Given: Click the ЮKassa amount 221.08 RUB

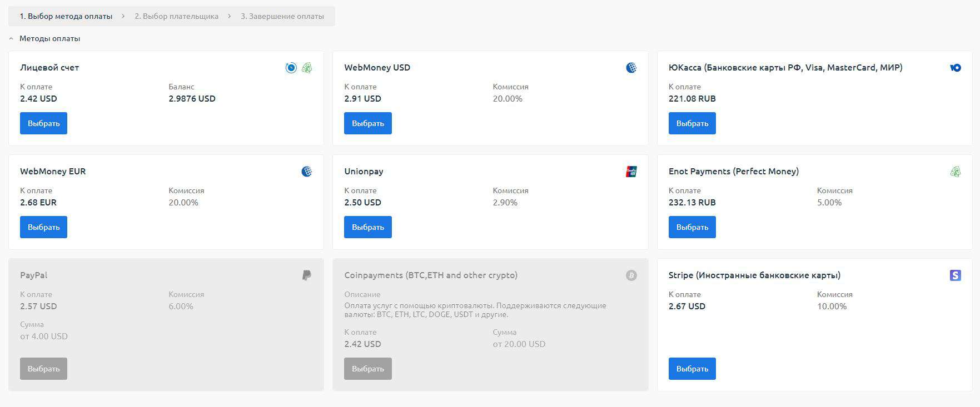Looking at the screenshot, I should [x=692, y=99].
